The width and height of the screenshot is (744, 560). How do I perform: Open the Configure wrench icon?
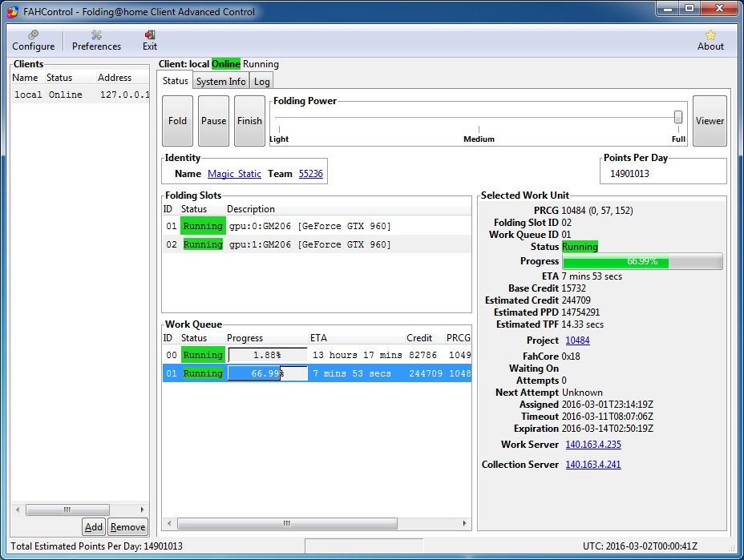[33, 34]
